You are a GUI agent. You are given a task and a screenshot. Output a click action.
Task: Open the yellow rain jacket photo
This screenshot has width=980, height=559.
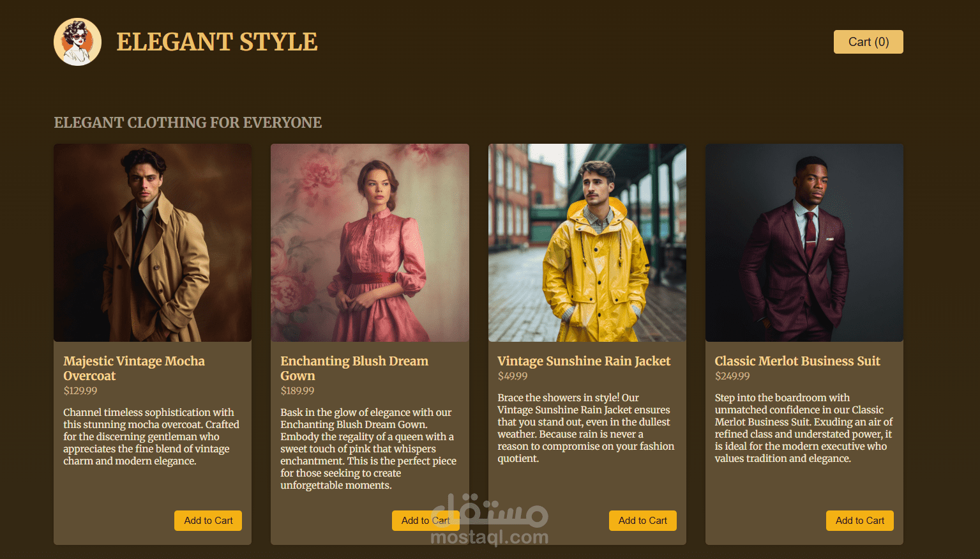click(x=587, y=241)
